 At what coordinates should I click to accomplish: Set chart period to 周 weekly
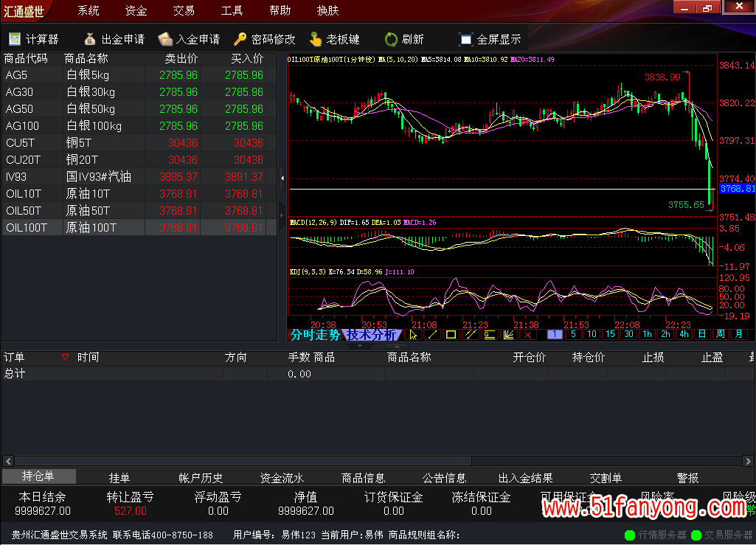click(721, 334)
